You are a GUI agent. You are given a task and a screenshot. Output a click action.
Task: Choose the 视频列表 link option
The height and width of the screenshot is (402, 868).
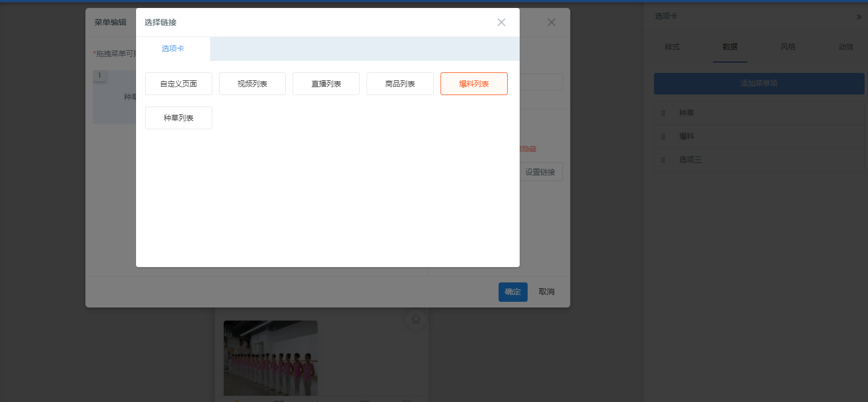pos(252,84)
